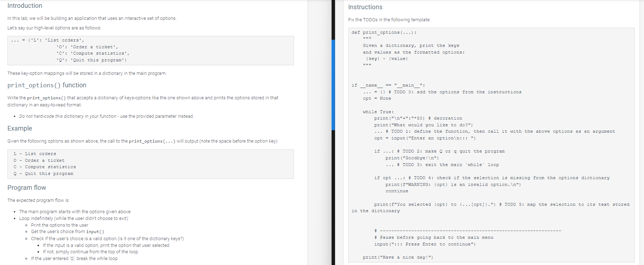Click 'If the input is a valid option' sub-bullet

coord(106,245)
